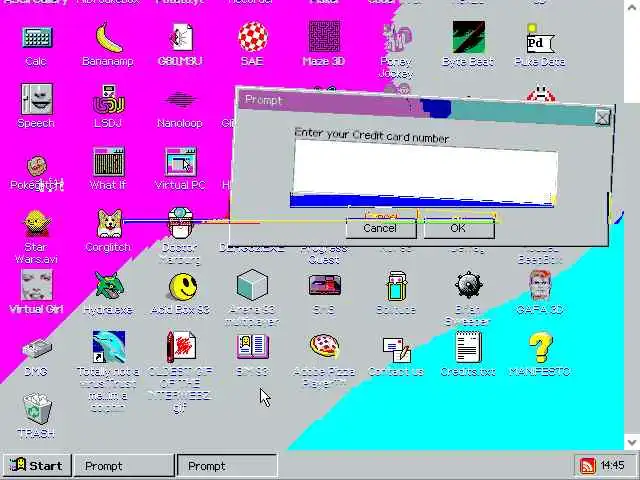
Task: Confirm with OK in the Prompt dialog
Action: point(459,228)
